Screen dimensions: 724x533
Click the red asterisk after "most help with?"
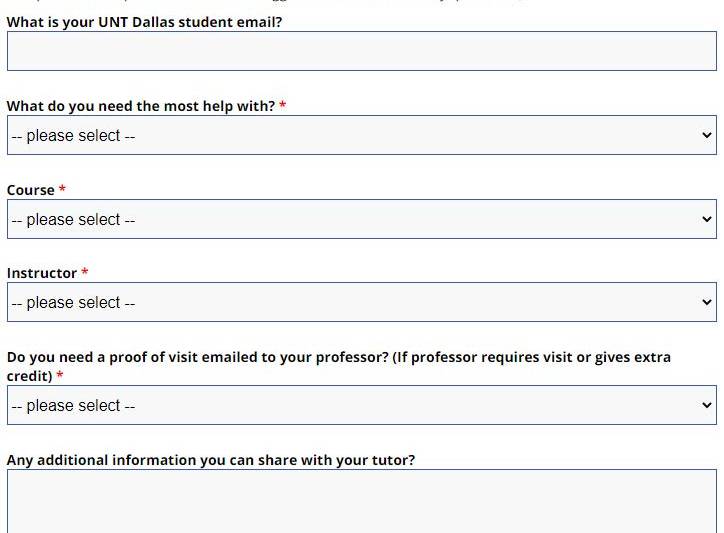tap(283, 105)
